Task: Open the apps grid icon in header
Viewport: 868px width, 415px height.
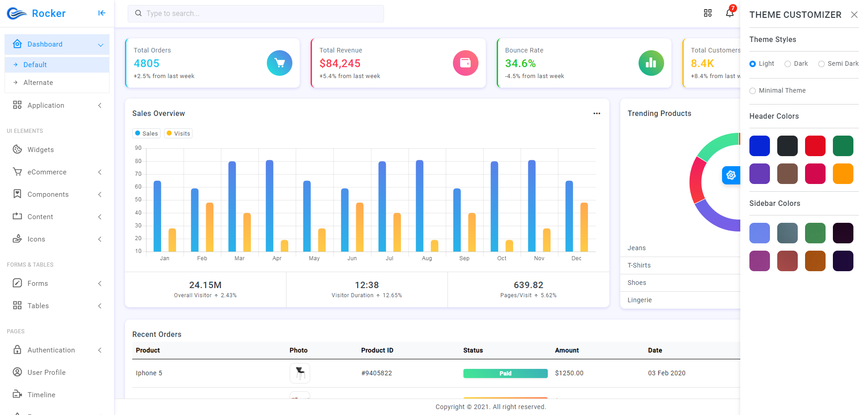Action: (x=707, y=13)
